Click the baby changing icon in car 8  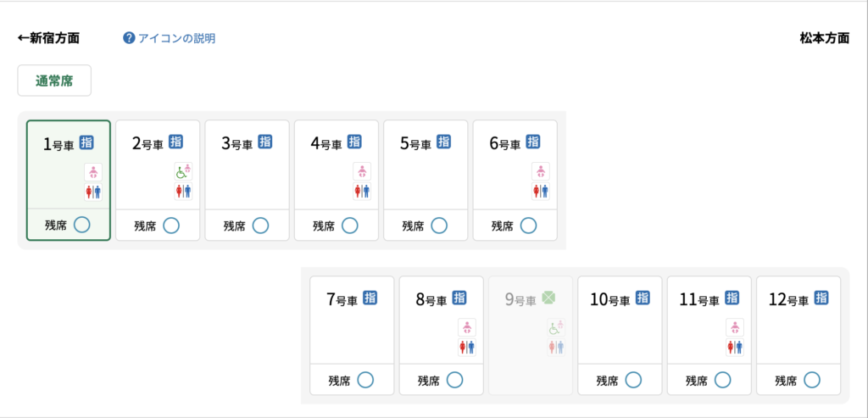(467, 327)
